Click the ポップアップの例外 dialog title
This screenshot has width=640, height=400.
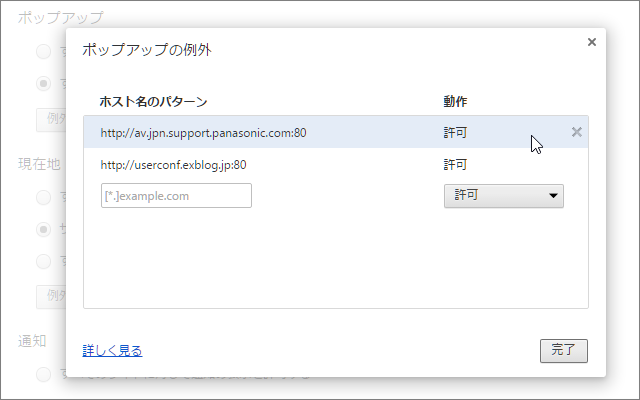tap(147, 50)
